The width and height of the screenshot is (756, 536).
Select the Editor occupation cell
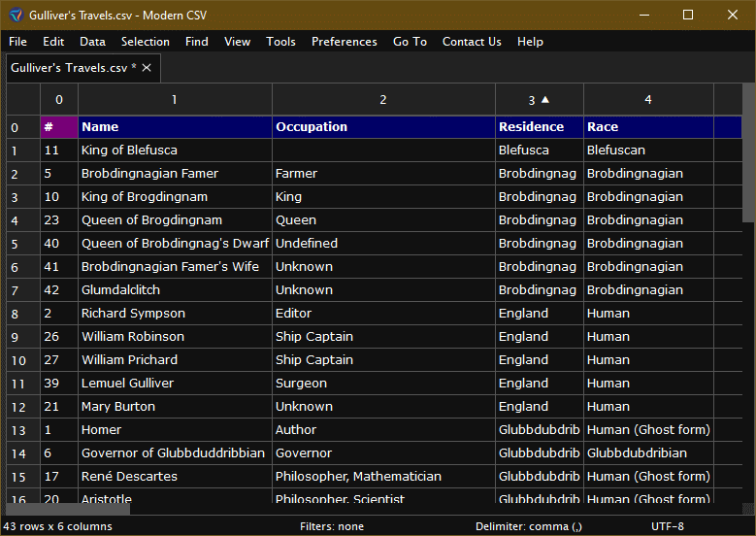pos(383,313)
